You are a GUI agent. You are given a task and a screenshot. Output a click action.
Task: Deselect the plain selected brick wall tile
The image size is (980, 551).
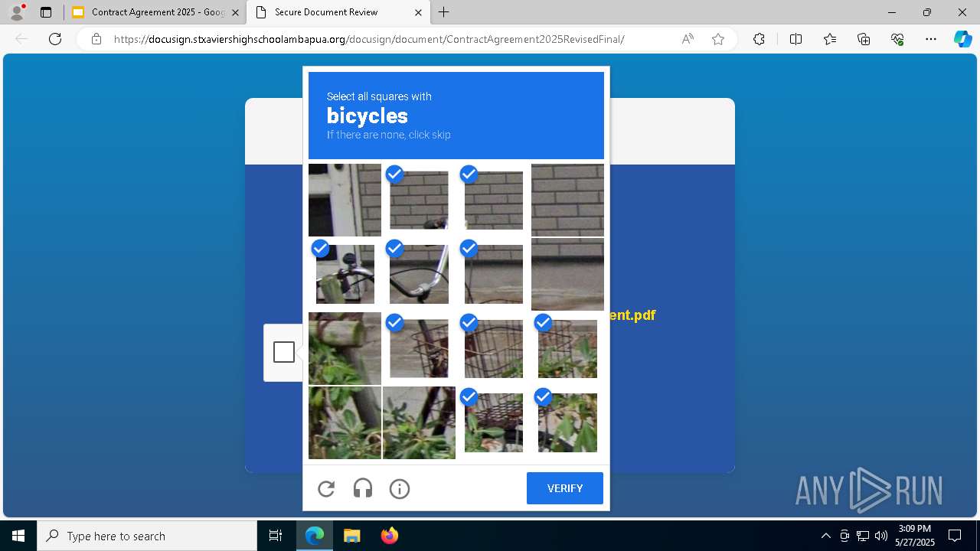[x=493, y=200]
